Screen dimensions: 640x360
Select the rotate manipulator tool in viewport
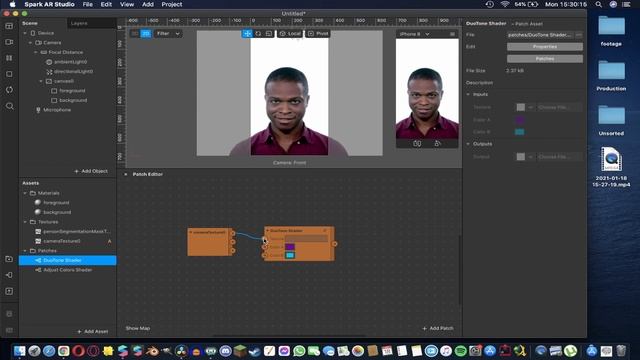coord(258,33)
